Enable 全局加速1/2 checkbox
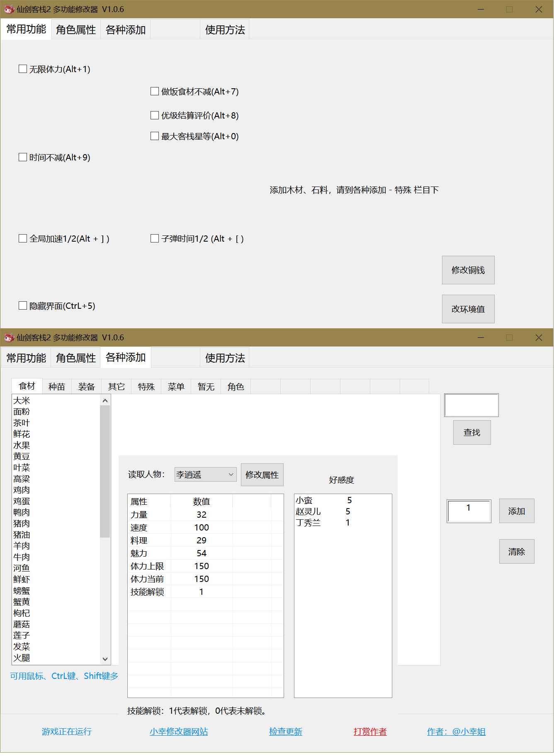This screenshot has height=756, width=554. pyautogui.click(x=23, y=239)
